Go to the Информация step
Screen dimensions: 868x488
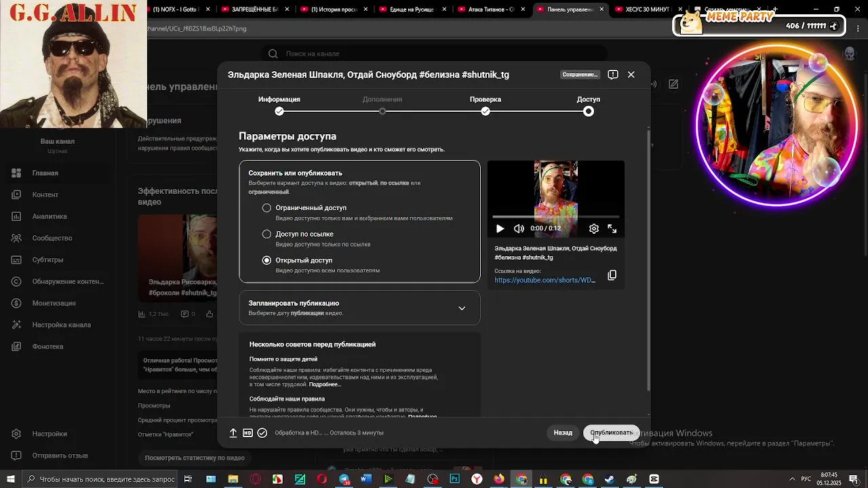[279, 104]
